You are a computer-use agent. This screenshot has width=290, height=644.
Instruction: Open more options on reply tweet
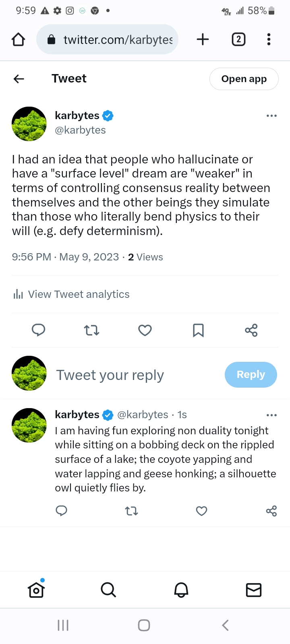pos(272,415)
